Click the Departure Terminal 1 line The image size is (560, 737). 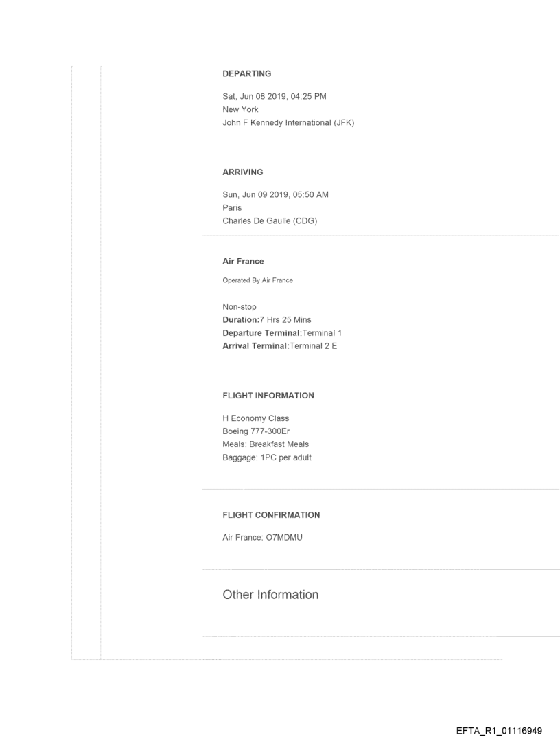(282, 333)
